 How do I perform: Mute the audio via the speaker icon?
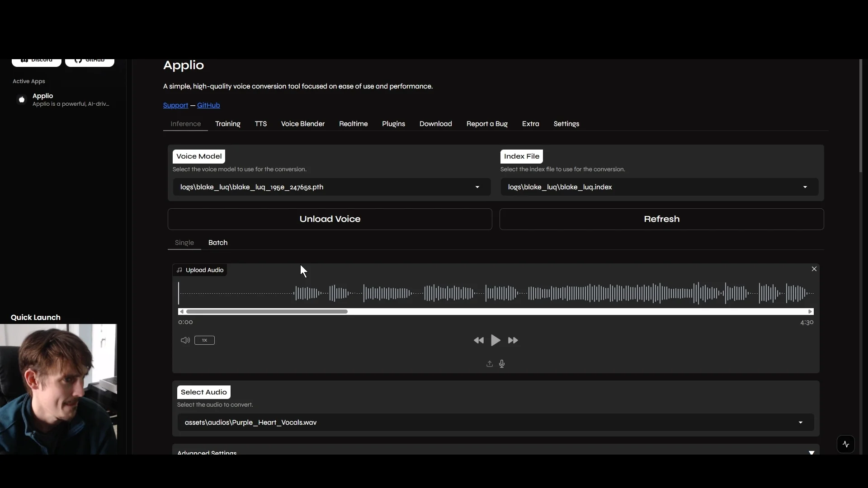point(184,340)
